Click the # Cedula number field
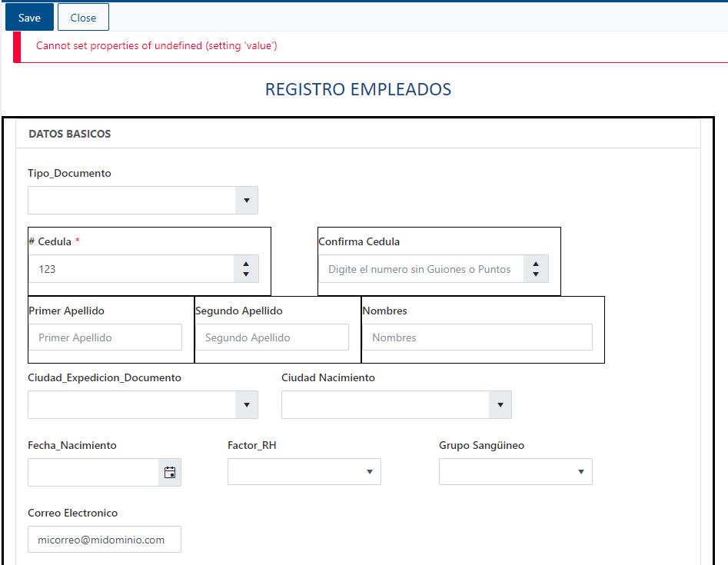 click(131, 269)
